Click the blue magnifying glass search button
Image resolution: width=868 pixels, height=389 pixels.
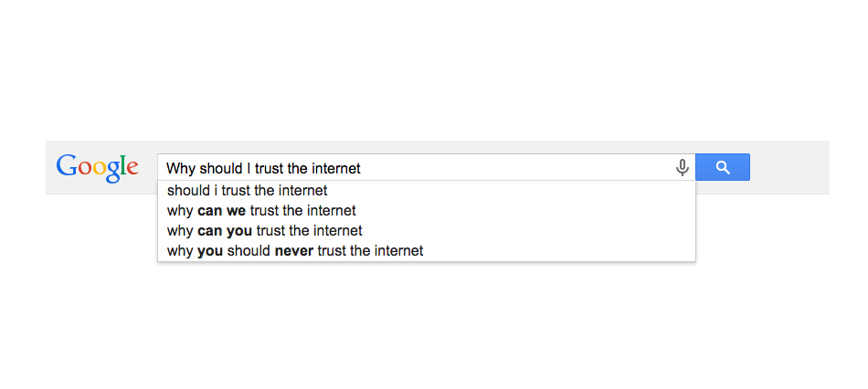(723, 167)
